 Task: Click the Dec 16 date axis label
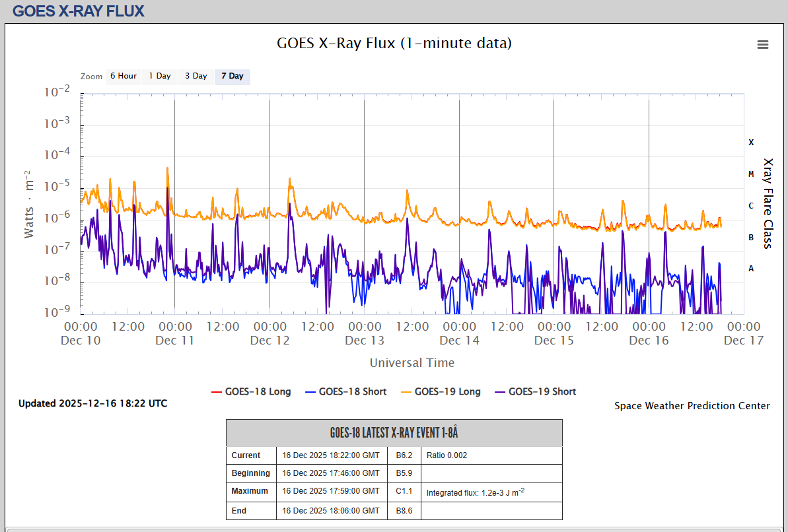pyautogui.click(x=649, y=341)
